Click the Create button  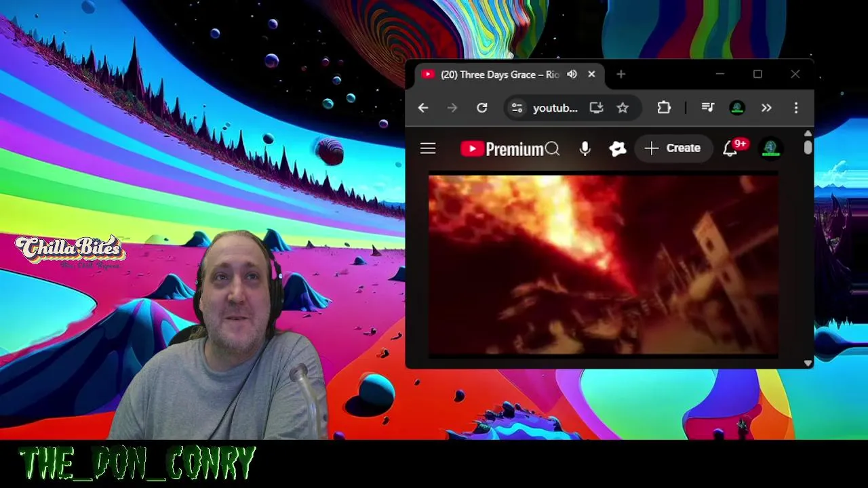pyautogui.click(x=673, y=148)
